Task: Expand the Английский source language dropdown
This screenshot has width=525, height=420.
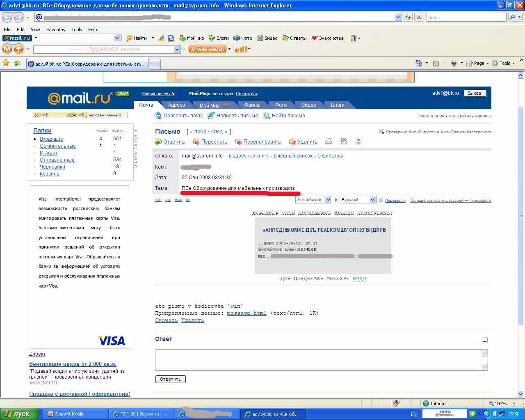Action: (328, 200)
